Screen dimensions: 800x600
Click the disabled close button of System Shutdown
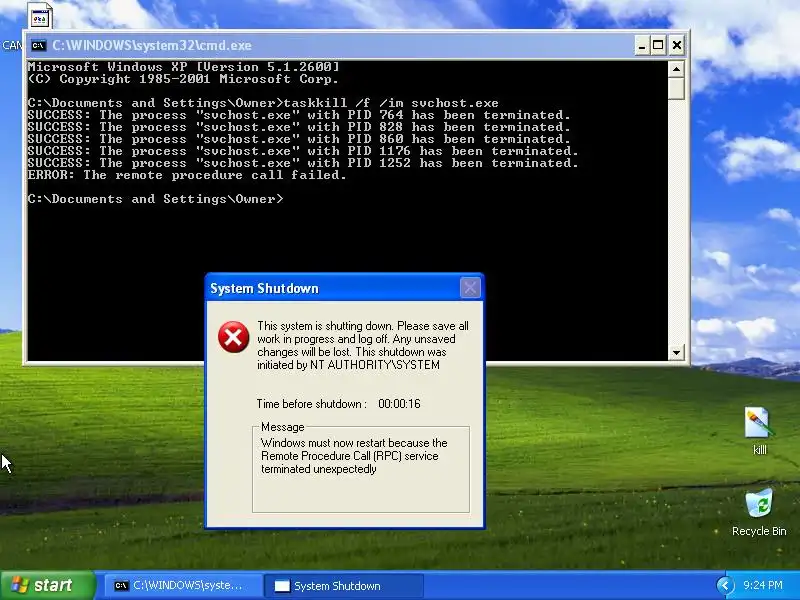[x=470, y=288]
